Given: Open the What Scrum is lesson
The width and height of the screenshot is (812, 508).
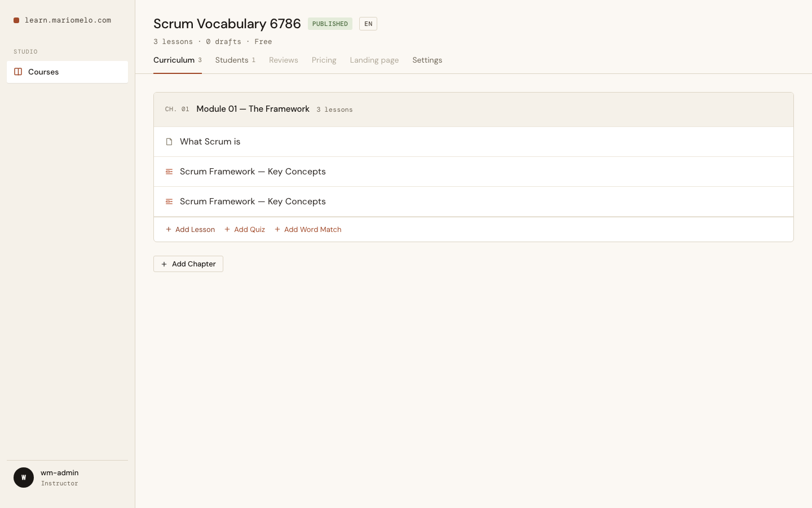Looking at the screenshot, I should 474,142.
